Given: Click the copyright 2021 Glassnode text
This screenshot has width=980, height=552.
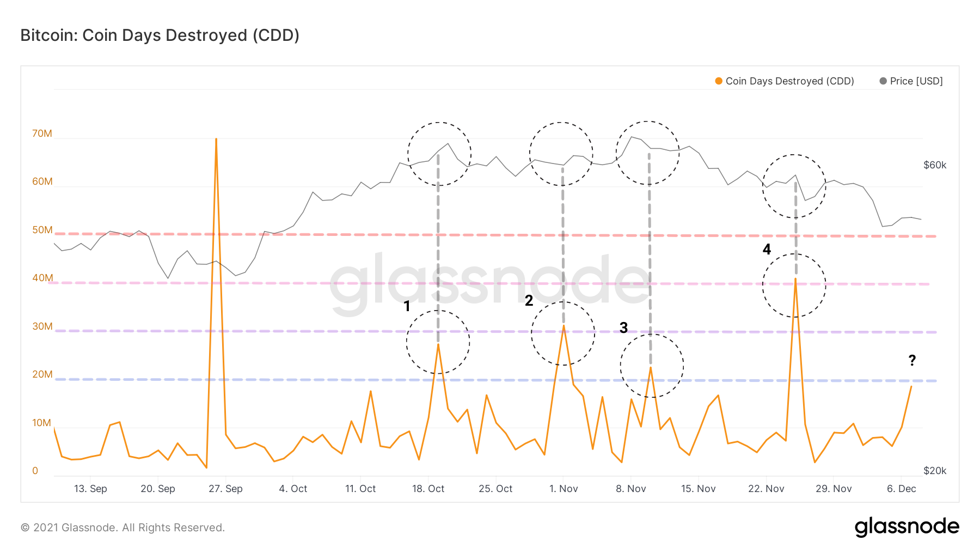Looking at the screenshot, I should click(x=122, y=527).
